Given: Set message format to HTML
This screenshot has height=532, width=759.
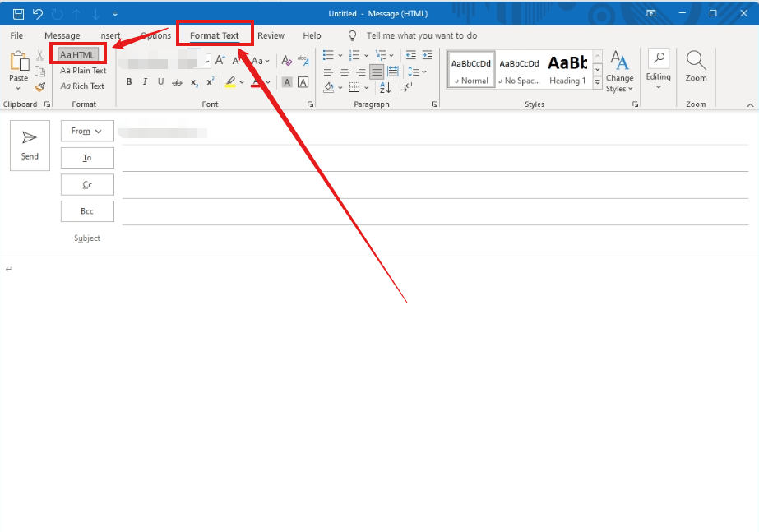Looking at the screenshot, I should 78,55.
